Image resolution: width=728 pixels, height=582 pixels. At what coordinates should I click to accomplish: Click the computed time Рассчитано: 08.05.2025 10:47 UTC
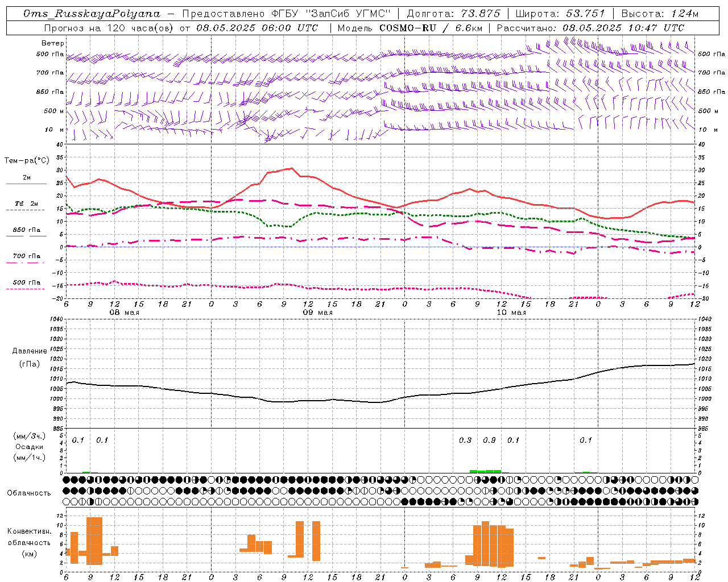[590, 28]
